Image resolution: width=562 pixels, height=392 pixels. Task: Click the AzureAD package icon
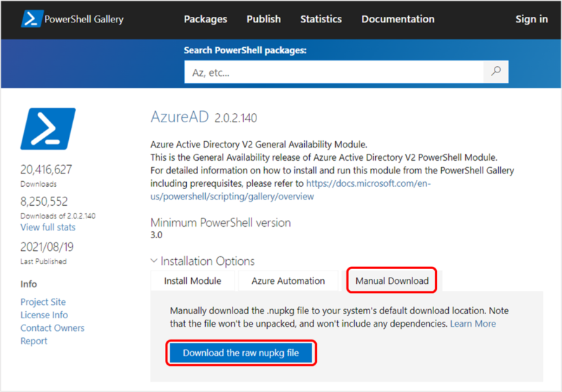pos(48,129)
